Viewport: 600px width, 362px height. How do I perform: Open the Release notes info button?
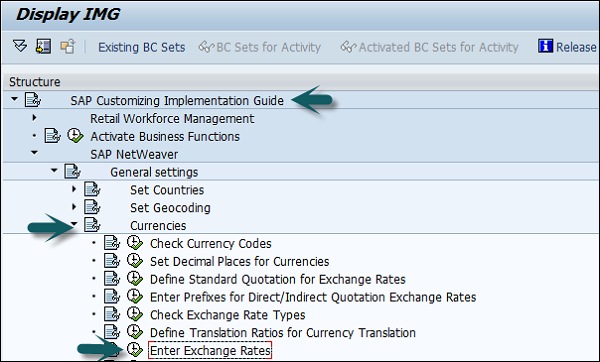[568, 47]
